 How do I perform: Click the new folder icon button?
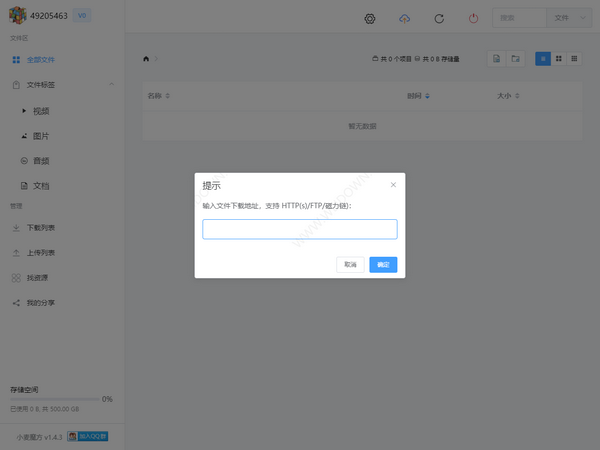[516, 59]
